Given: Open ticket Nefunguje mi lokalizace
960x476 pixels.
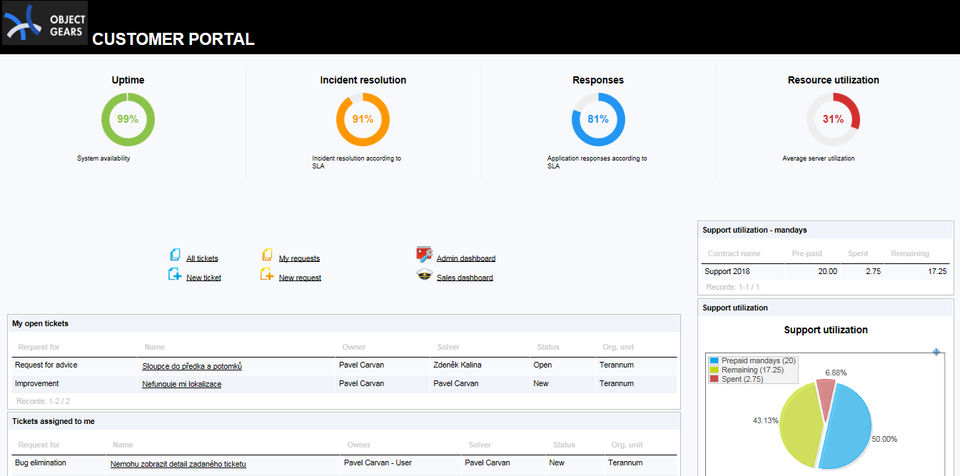Looking at the screenshot, I should pyautogui.click(x=182, y=384).
